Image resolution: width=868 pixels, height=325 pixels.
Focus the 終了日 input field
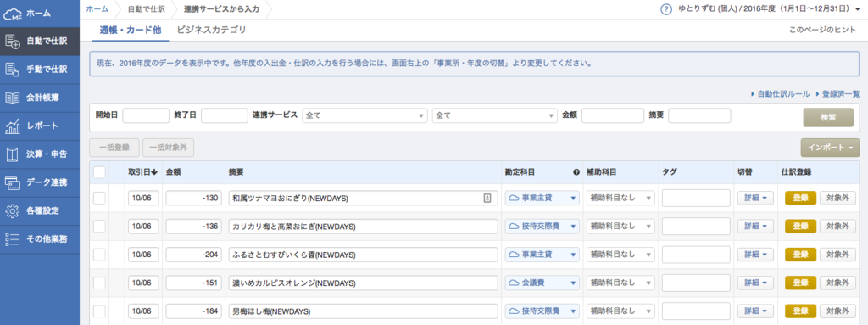tap(224, 115)
